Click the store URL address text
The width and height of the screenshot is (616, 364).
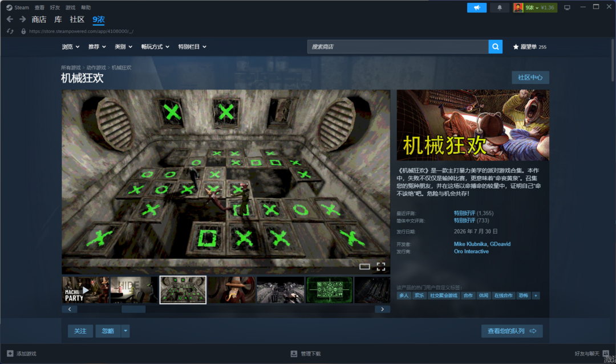(81, 31)
